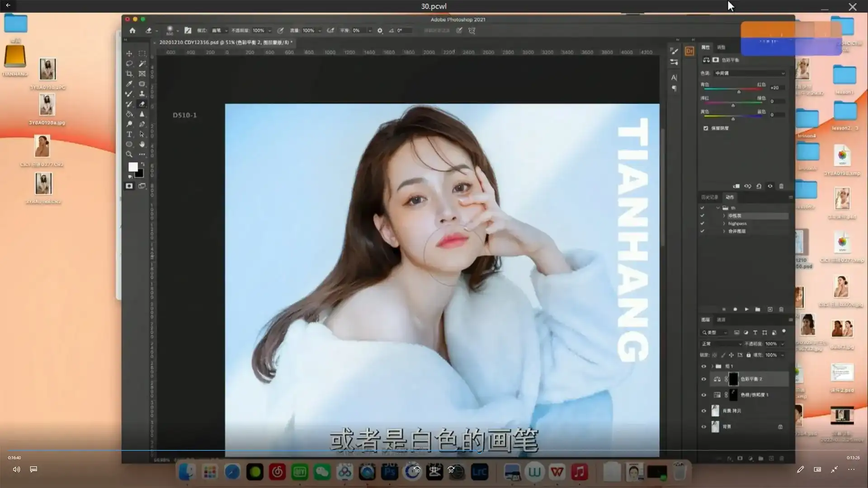Switch to the 历史记录 tab
The height and width of the screenshot is (488, 868).
(x=710, y=197)
